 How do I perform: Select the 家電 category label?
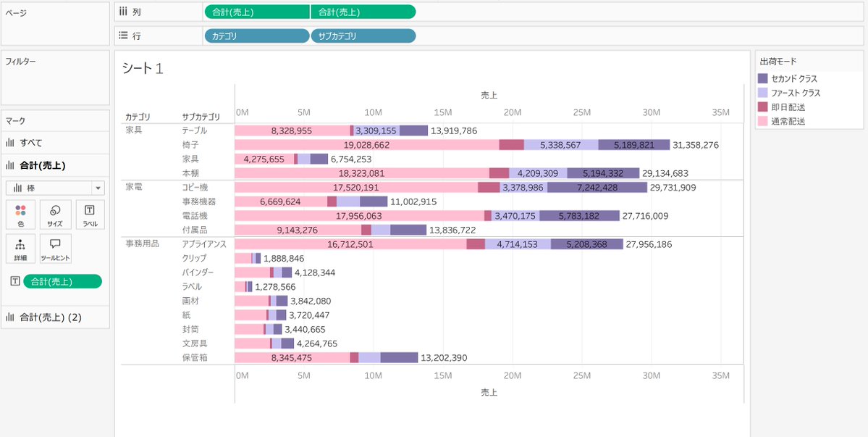133,187
